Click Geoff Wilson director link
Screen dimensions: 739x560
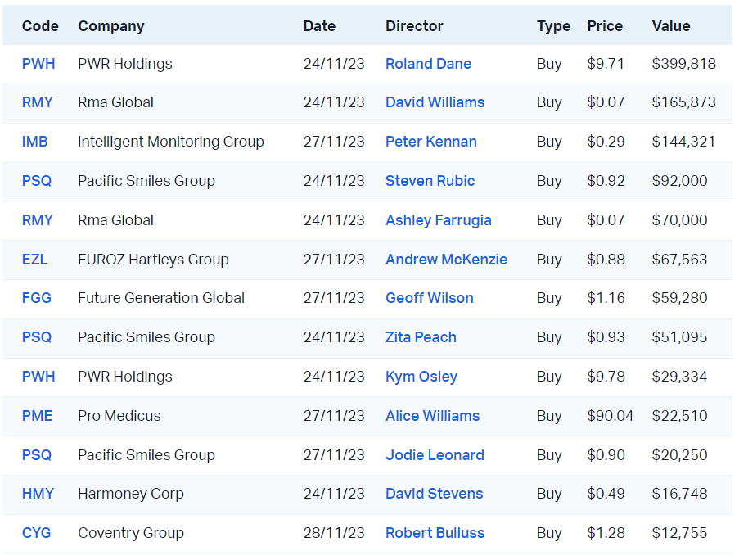coord(429,298)
